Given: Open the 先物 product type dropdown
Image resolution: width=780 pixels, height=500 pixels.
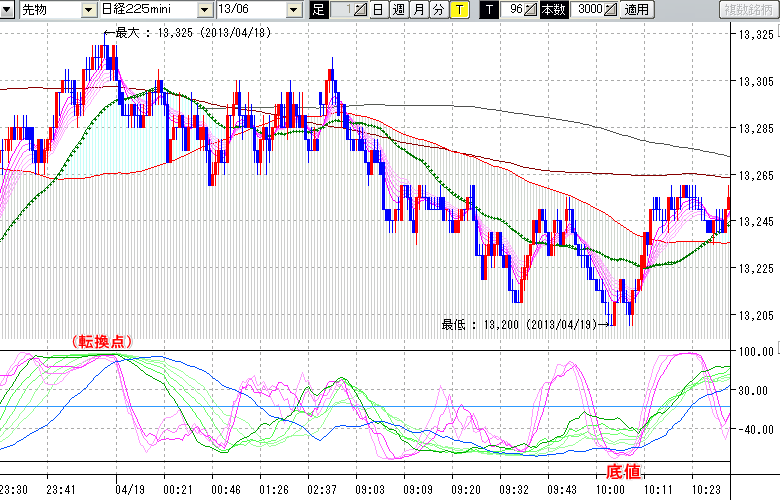Looking at the screenshot, I should point(87,10).
